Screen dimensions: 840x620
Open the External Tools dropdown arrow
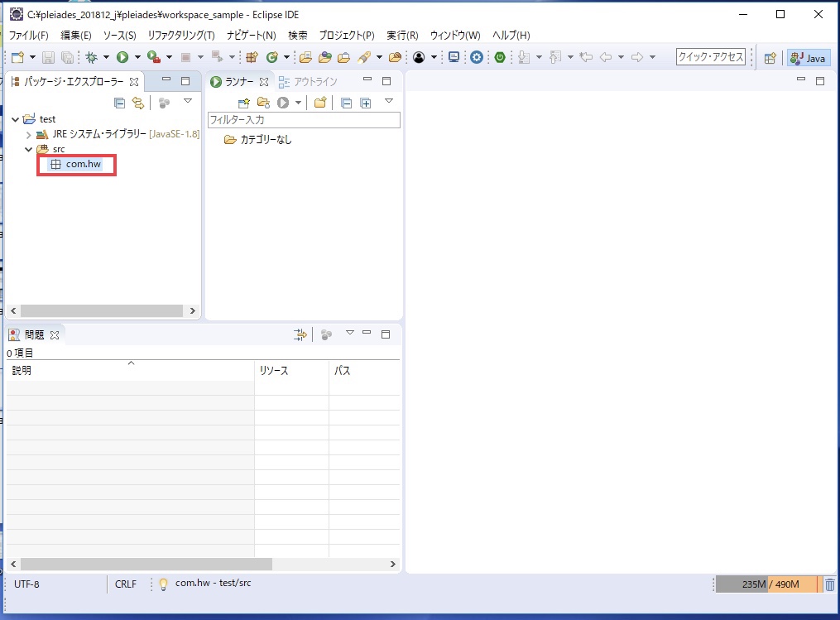coord(169,57)
